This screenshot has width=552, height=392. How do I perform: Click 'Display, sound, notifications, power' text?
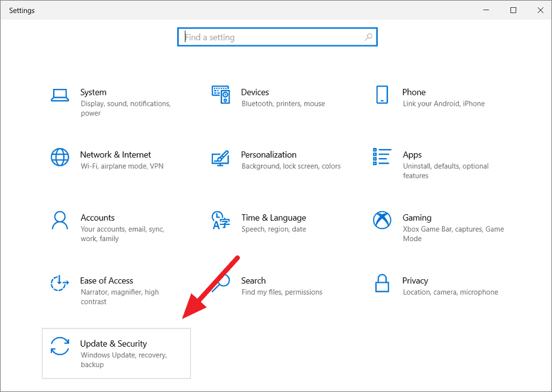coord(126,109)
